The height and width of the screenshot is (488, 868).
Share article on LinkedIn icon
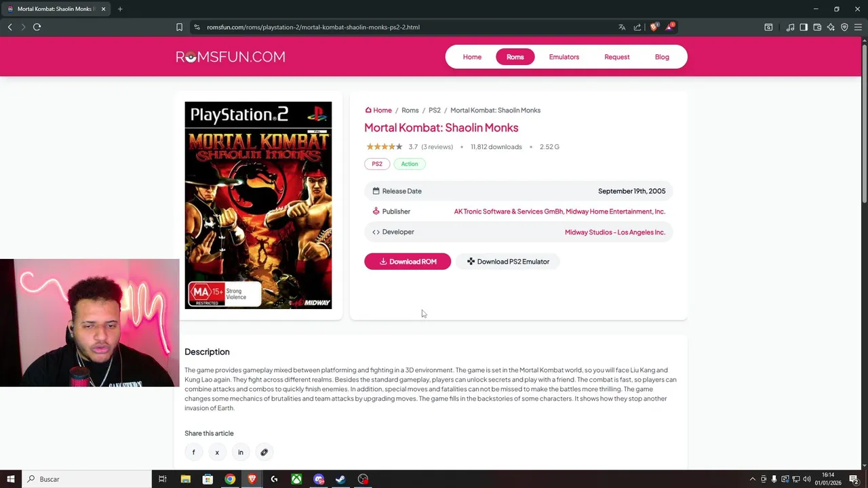(x=240, y=452)
